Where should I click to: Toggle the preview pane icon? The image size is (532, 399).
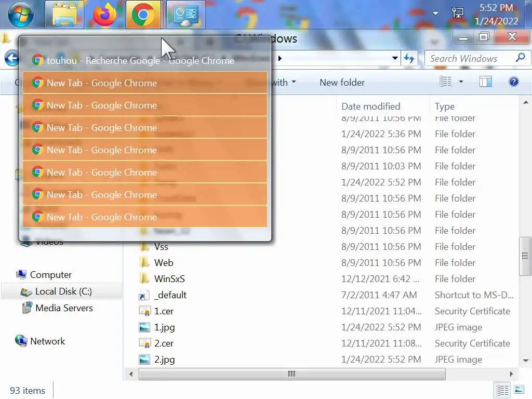point(486,82)
